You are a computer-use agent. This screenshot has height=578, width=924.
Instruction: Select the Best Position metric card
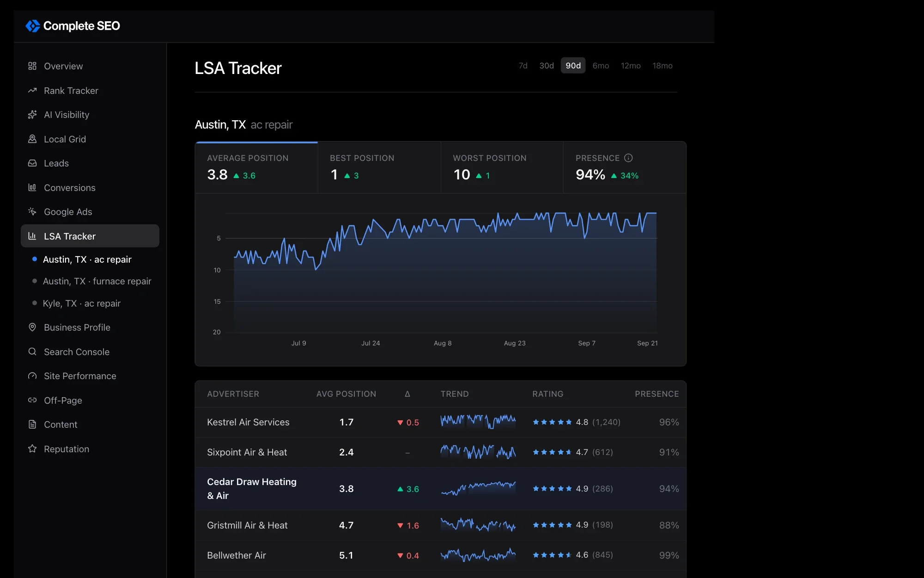click(x=379, y=167)
